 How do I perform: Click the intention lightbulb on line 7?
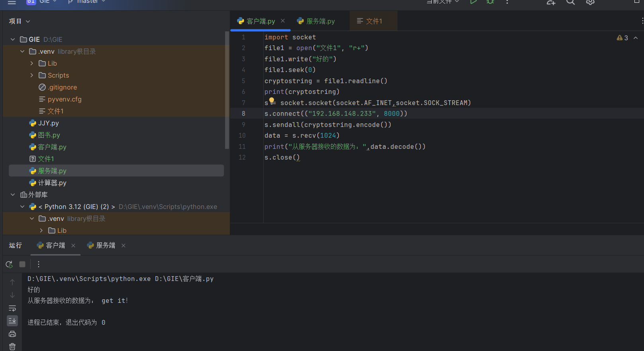coord(272,101)
